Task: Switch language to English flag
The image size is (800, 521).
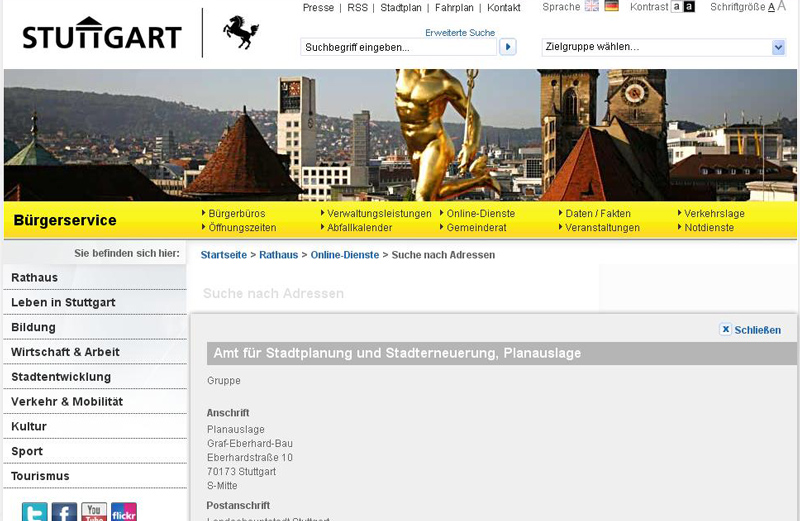Action: click(x=591, y=6)
